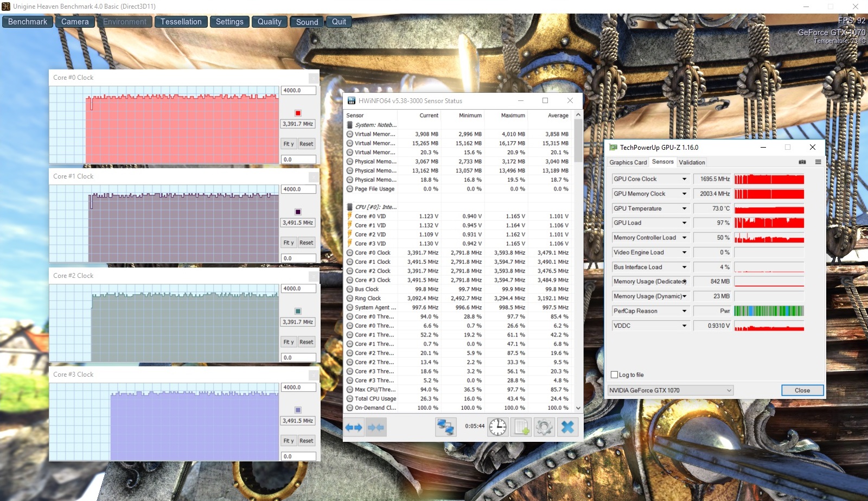Close the Core #2 Clock graph panel

[314, 276]
